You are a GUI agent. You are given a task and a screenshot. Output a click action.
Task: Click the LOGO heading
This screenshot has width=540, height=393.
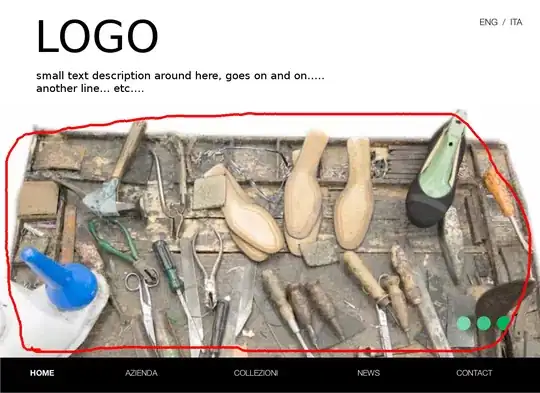tap(97, 36)
